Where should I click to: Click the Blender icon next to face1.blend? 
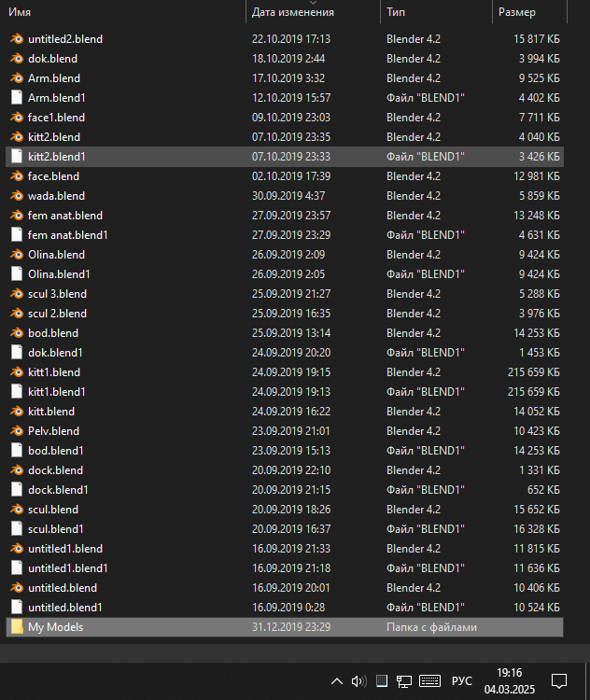point(17,118)
